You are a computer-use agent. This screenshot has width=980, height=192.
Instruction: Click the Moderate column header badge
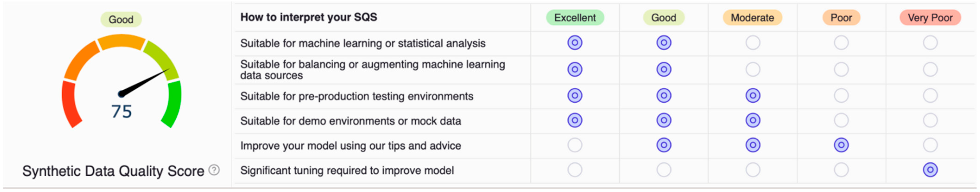752,18
